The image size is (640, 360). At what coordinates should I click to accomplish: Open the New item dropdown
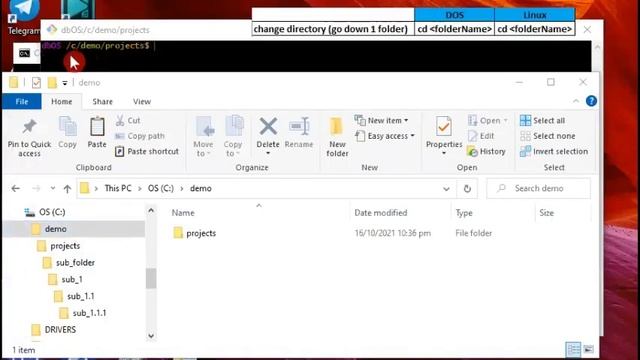[x=382, y=120]
